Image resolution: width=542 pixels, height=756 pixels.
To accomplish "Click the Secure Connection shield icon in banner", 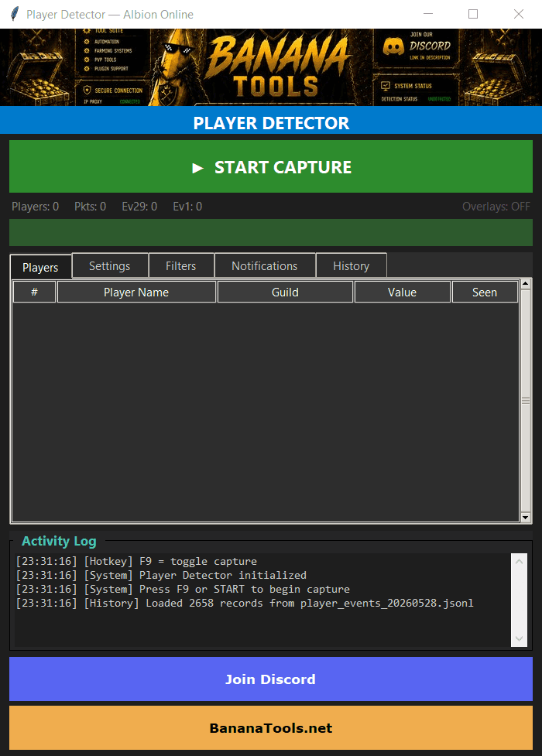I will pyautogui.click(x=87, y=91).
